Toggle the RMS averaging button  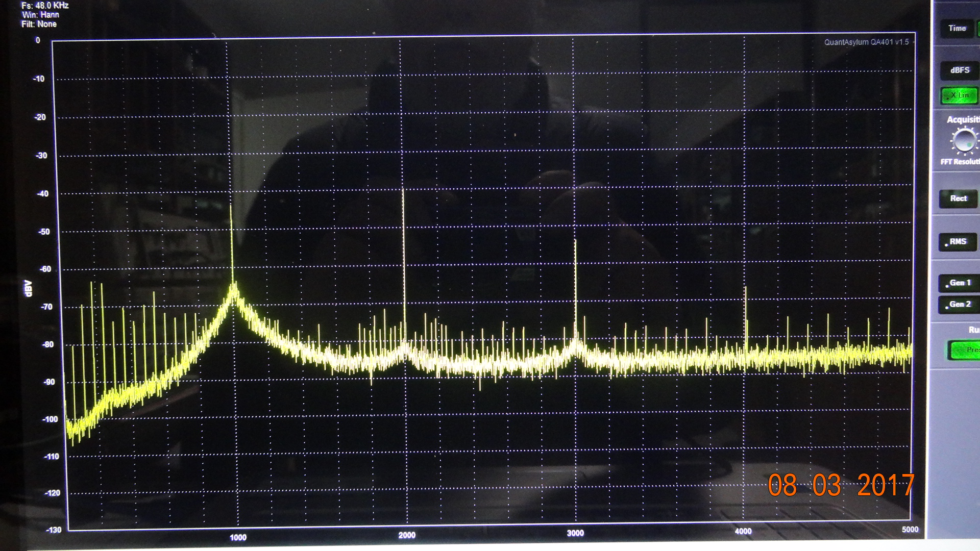(958, 242)
